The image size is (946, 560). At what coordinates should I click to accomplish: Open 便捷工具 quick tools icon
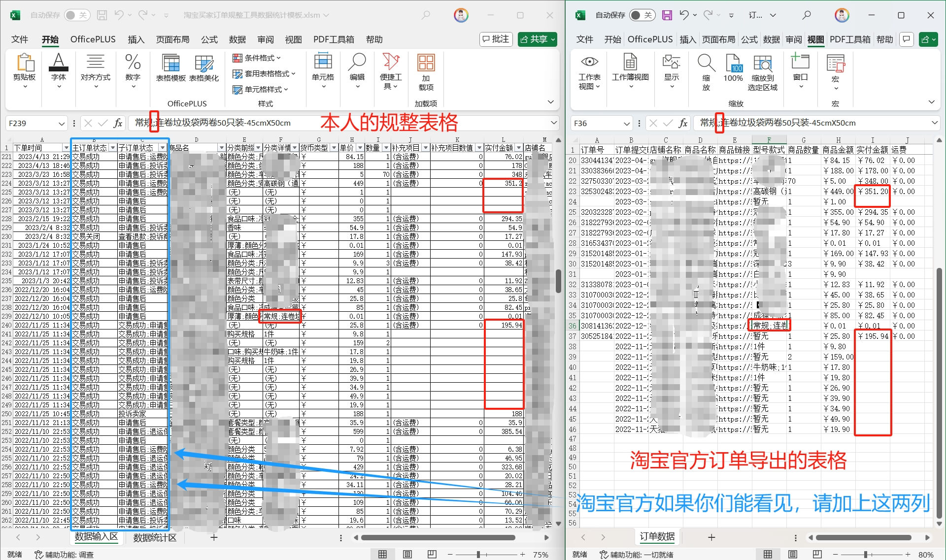(x=391, y=71)
